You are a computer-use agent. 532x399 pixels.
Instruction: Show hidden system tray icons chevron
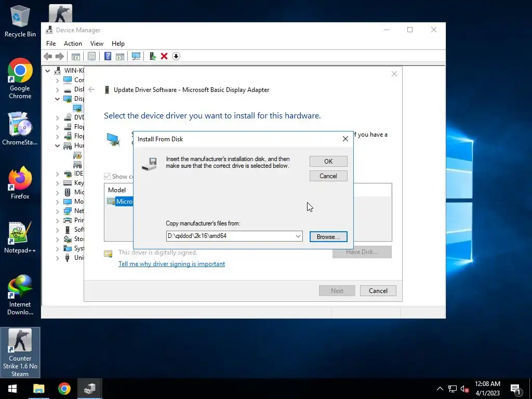tap(440, 389)
